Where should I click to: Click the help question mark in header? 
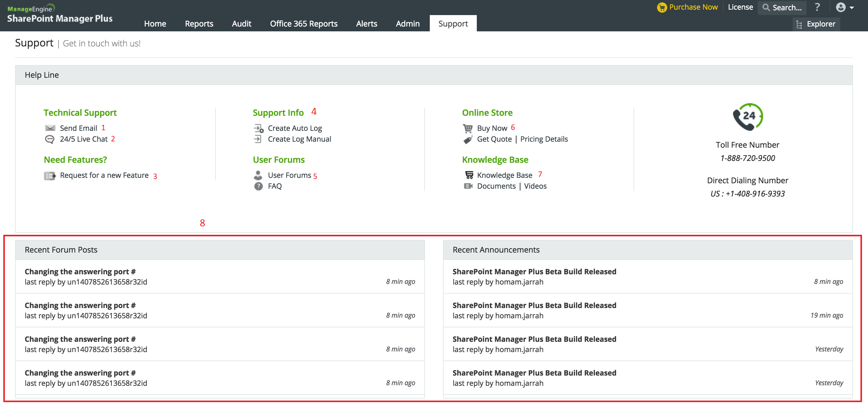pyautogui.click(x=817, y=7)
